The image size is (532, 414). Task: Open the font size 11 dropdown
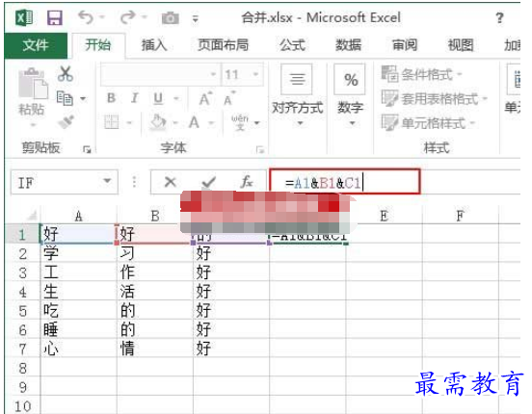coord(255,74)
